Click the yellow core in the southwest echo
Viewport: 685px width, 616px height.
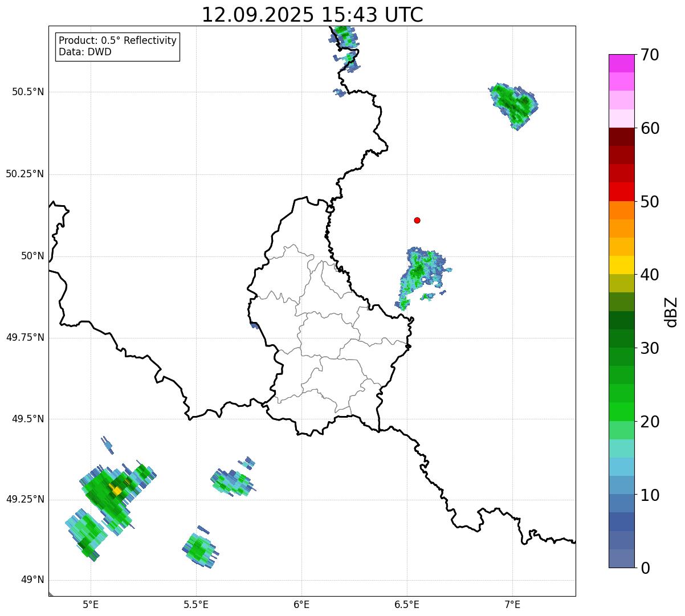116,490
